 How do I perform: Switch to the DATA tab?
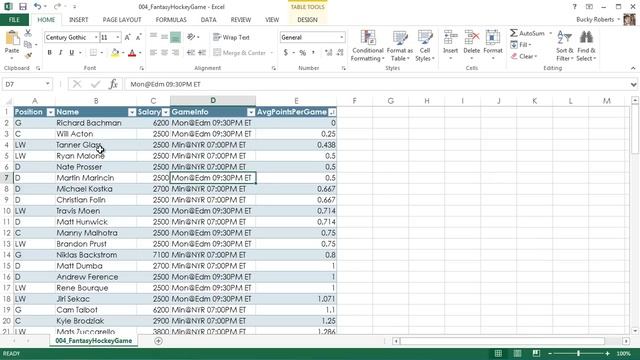coord(209,20)
